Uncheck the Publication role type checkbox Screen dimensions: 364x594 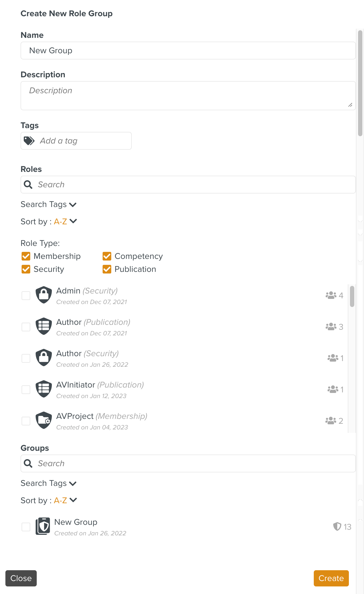[x=107, y=269]
